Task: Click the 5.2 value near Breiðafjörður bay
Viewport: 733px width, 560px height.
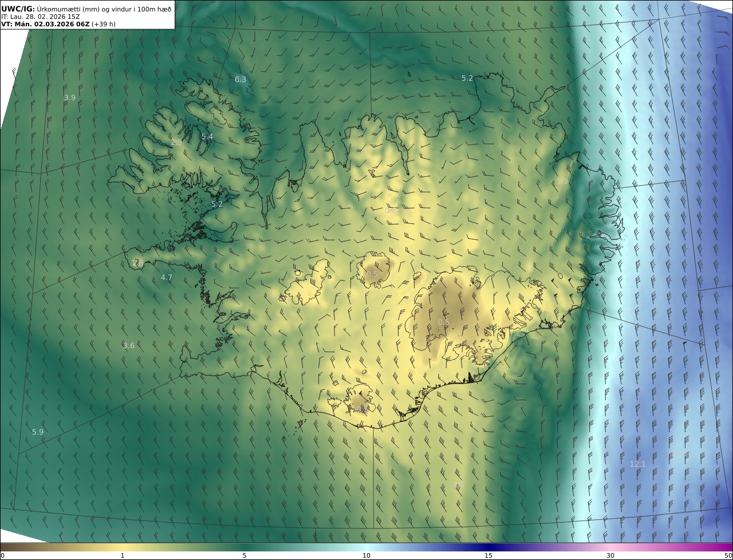Action: click(217, 204)
